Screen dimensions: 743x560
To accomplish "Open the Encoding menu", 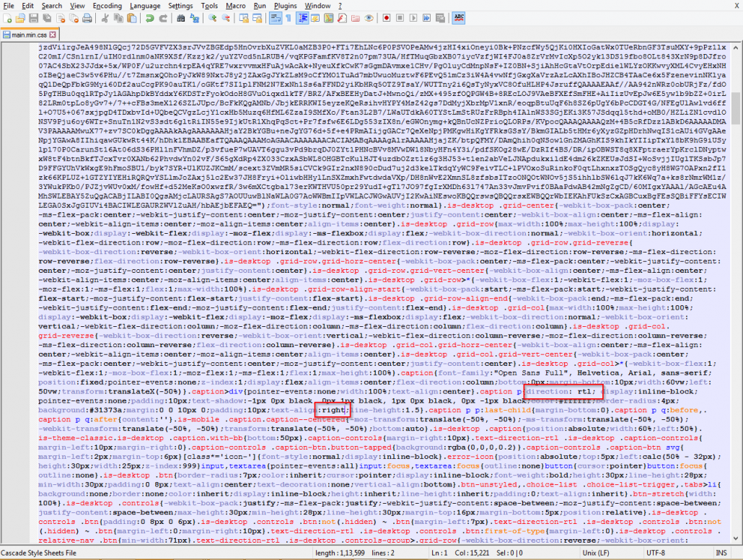I will [107, 5].
